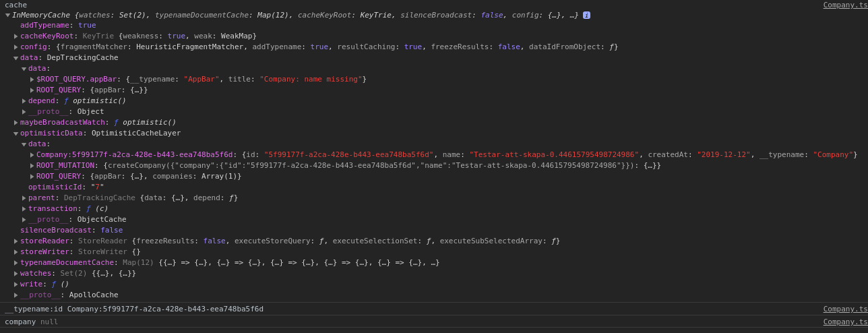868x333 pixels.
Task: Expand ROOT_QUERY {appBar} under DepTrackingCache data
Action: coord(32,90)
